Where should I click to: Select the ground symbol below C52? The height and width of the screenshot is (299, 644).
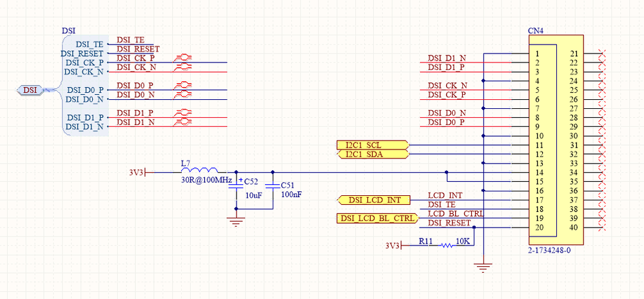click(x=236, y=222)
